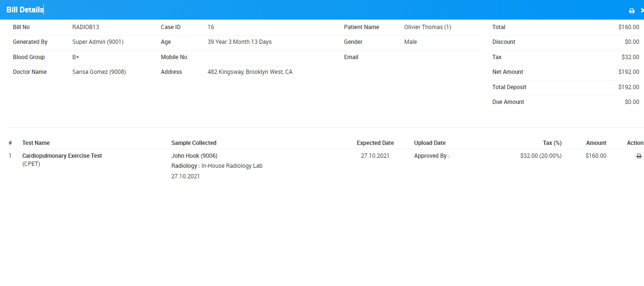Print the bill from the header bar
The image size is (644, 286).
(x=632, y=10)
